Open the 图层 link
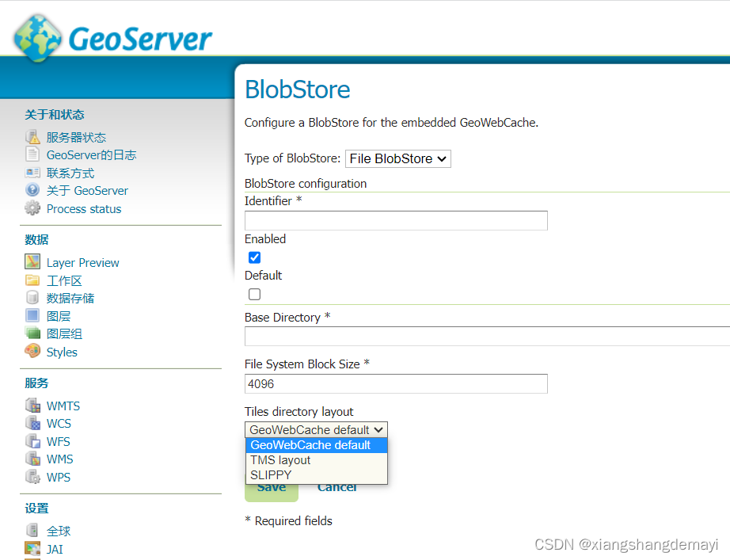Viewport: 730px width, 560px height. pyautogui.click(x=59, y=316)
